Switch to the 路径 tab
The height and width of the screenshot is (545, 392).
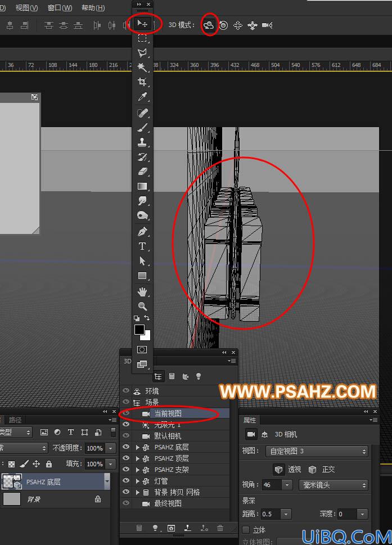tap(15, 420)
